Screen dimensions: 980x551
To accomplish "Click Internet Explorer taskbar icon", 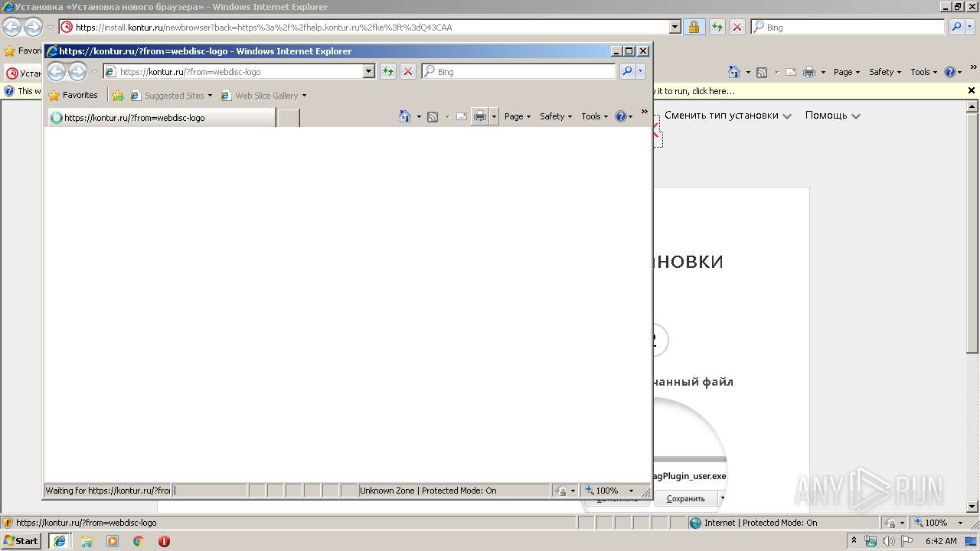I will [x=60, y=540].
